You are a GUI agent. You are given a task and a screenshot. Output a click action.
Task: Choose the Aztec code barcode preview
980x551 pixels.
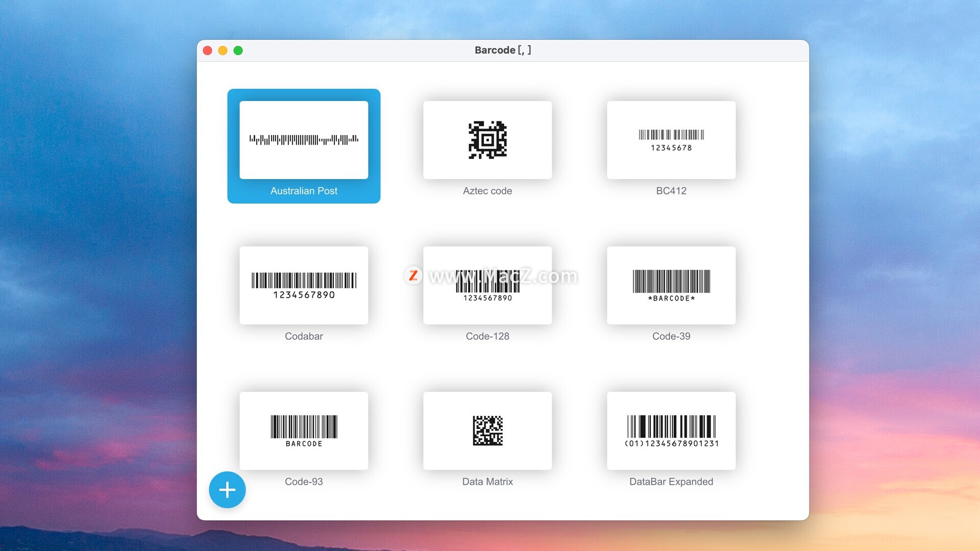click(487, 140)
